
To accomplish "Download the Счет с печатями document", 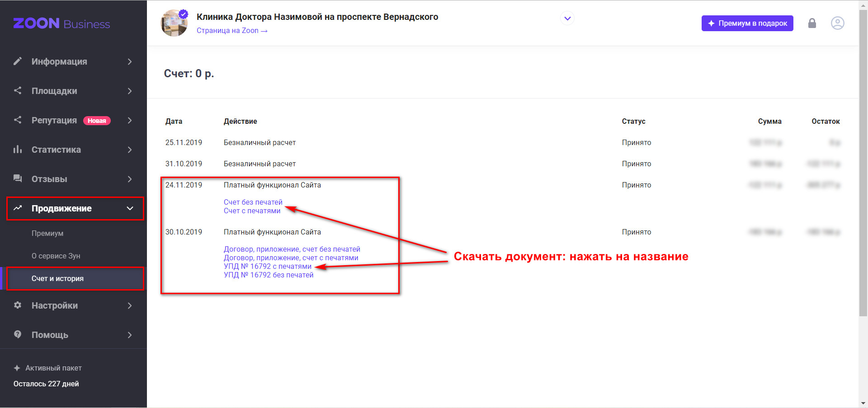I will (x=252, y=211).
